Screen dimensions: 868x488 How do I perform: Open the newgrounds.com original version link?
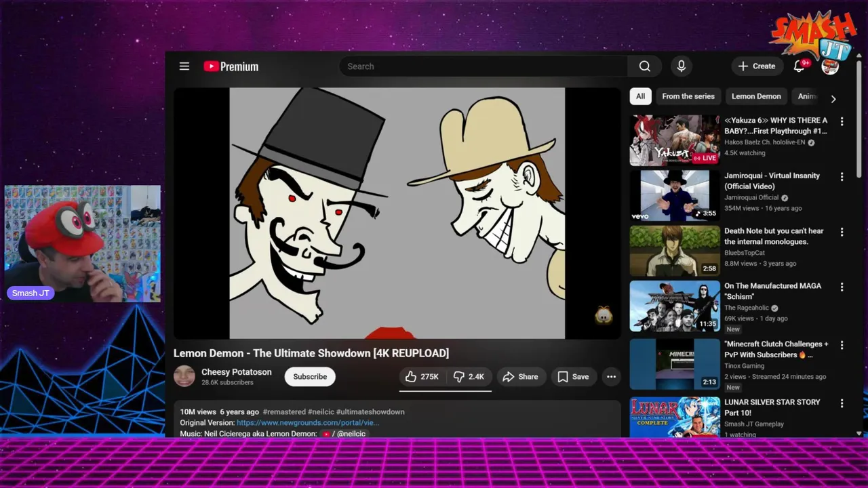pyautogui.click(x=308, y=423)
